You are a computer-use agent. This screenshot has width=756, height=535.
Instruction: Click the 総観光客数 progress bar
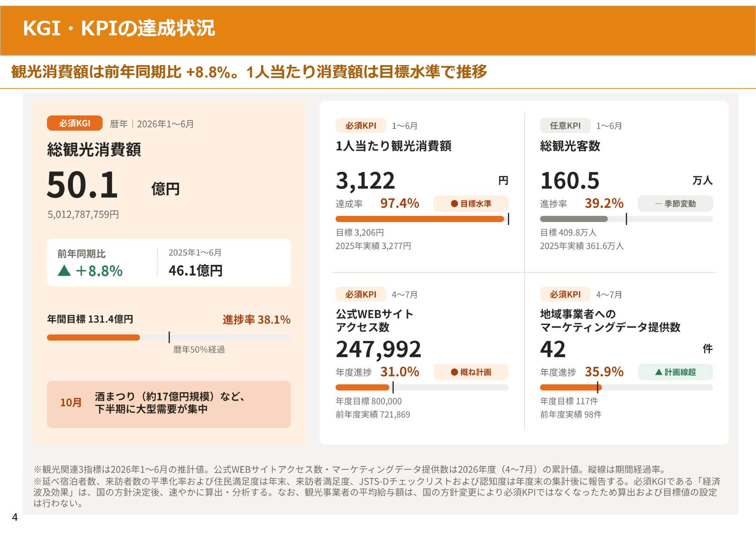[626, 219]
